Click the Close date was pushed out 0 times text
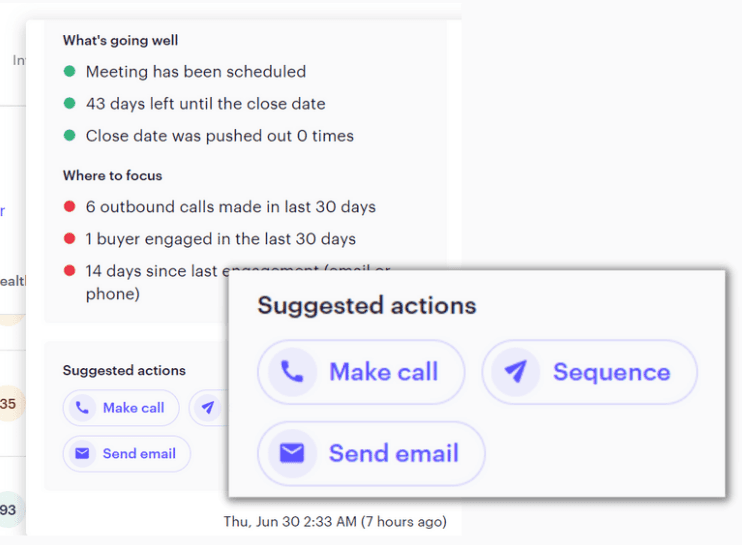Screen dimensions: 742x545 (219, 136)
